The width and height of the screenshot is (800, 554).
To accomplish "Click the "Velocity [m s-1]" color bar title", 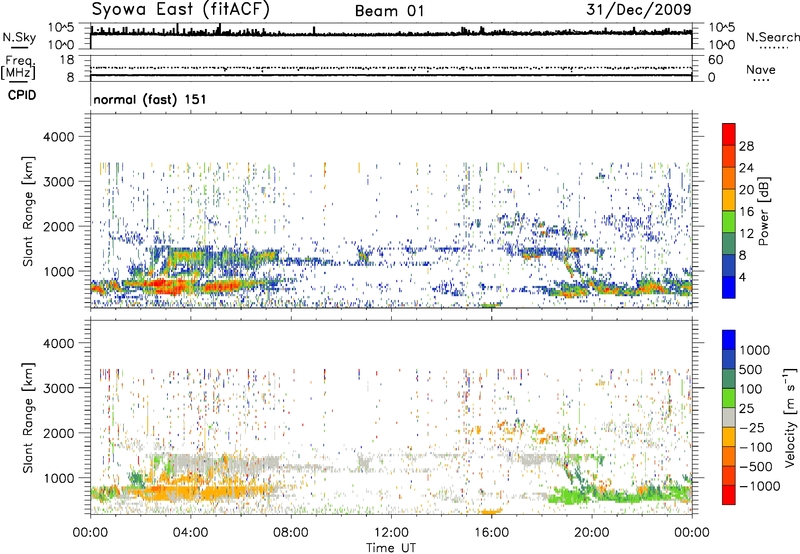I will tap(790, 417).
